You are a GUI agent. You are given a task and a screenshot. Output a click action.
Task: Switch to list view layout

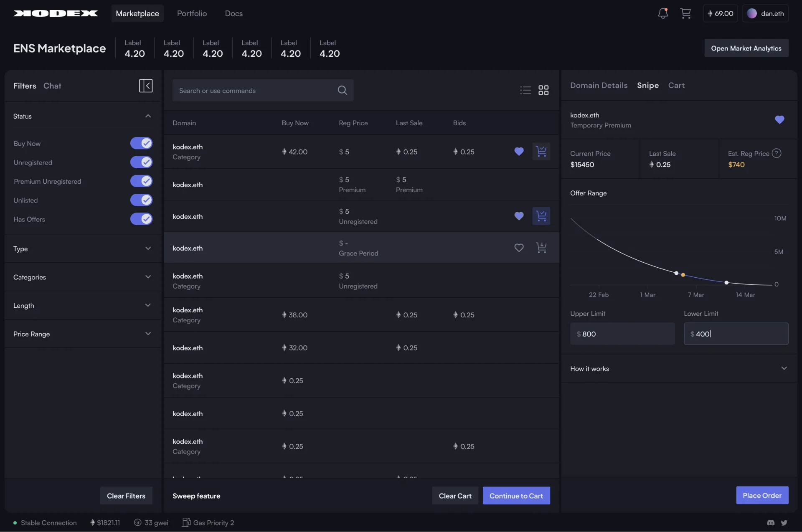525,90
